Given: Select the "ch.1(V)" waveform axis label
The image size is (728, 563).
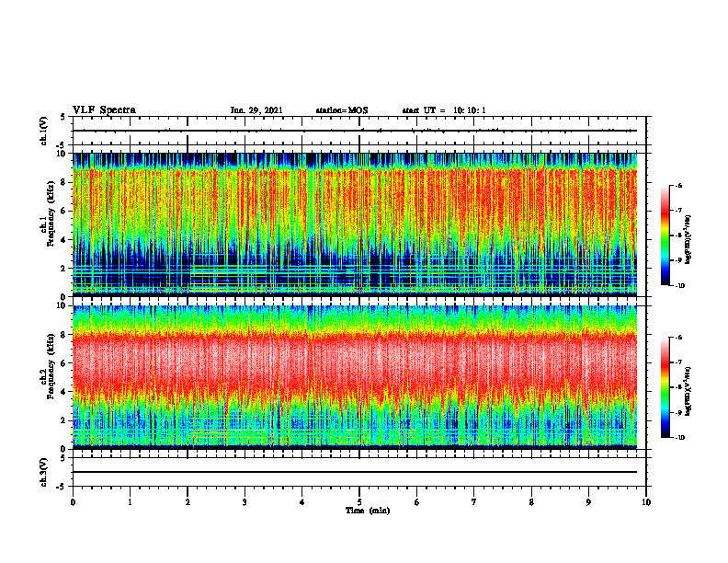Looking at the screenshot, I should 43,131.
